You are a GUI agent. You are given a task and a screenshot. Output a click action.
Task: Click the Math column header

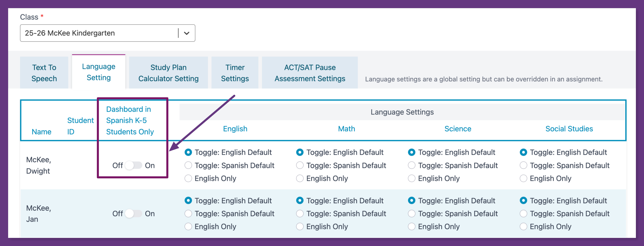click(x=346, y=129)
